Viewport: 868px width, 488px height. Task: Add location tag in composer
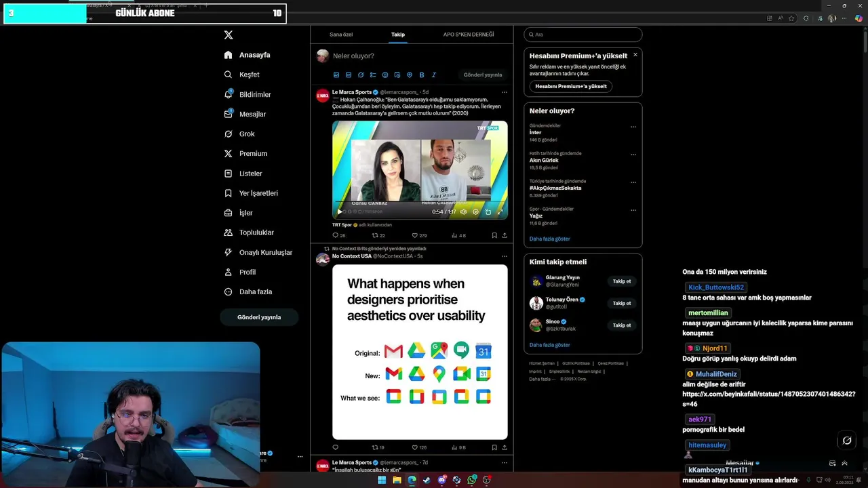(x=410, y=75)
